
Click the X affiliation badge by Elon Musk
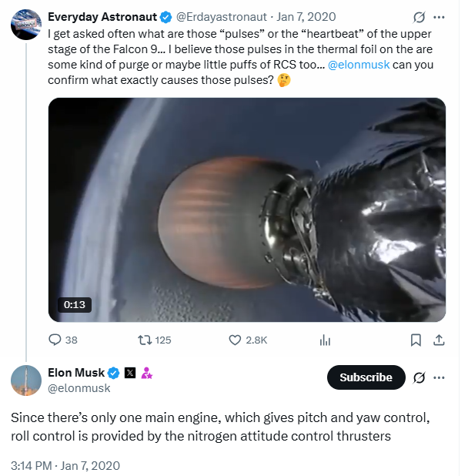coord(130,374)
